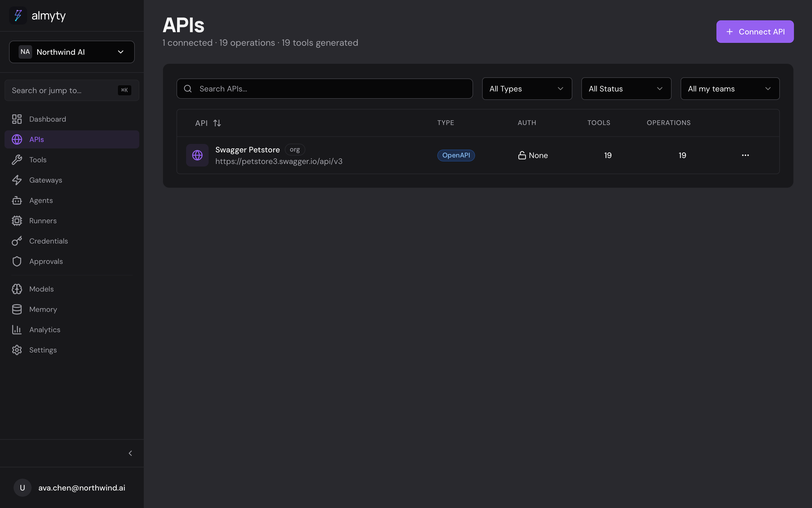
Task: Expand the All Types filter dropdown
Action: pos(527,89)
